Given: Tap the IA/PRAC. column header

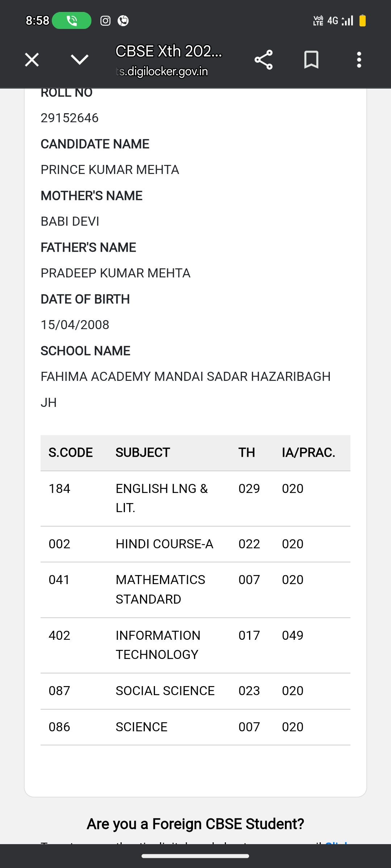Looking at the screenshot, I should tap(308, 452).
